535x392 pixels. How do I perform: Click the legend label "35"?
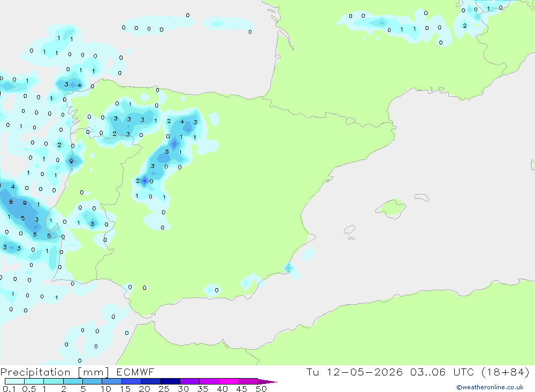pos(203,389)
